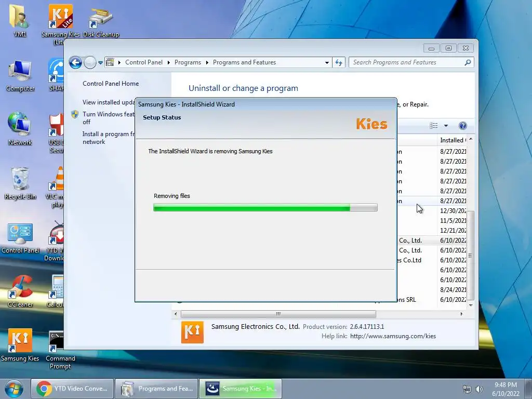Open VLC media player desktop shortcut
This screenshot has height=399, width=532.
[x=56, y=187]
